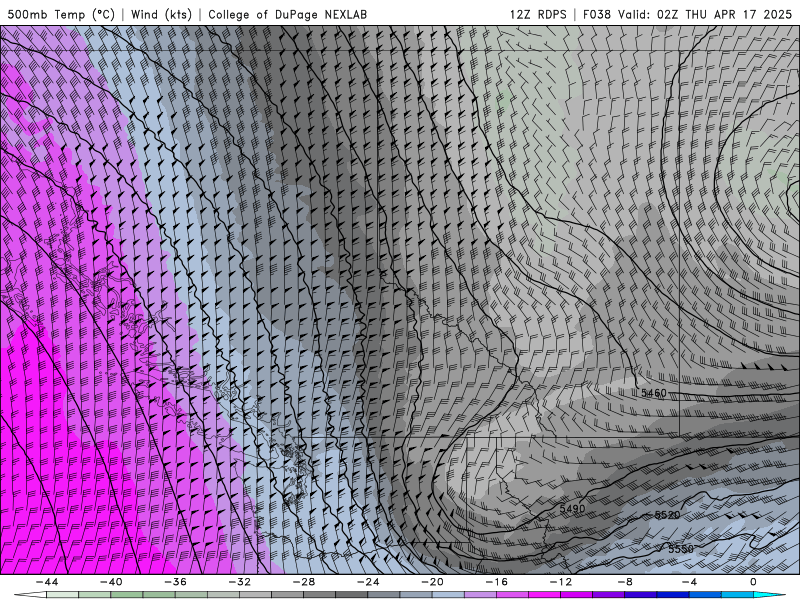This screenshot has width=800, height=600.
Task: Click the -36 colorbar scale value
Action: 175,582
